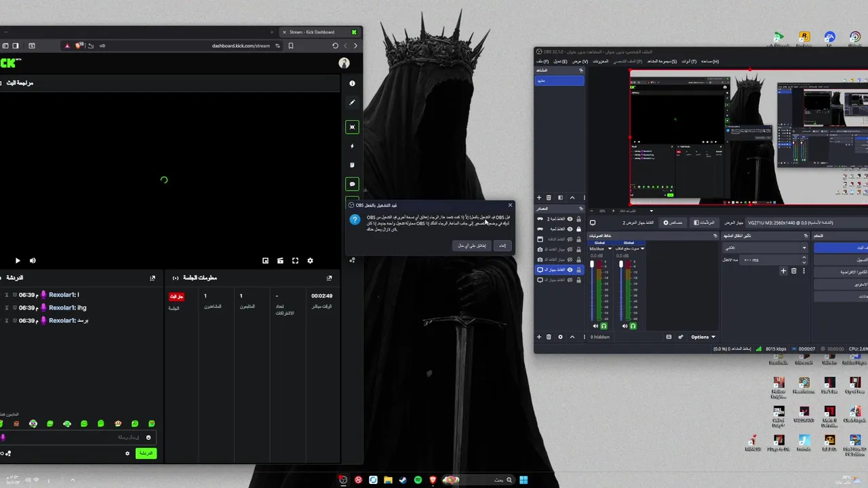Toggle visibility of third OBS source row
868x488 pixels.
pyautogui.click(x=570, y=239)
